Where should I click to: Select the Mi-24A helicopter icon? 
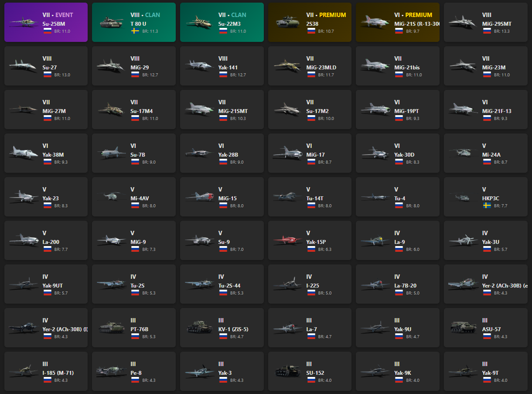coord(462,153)
